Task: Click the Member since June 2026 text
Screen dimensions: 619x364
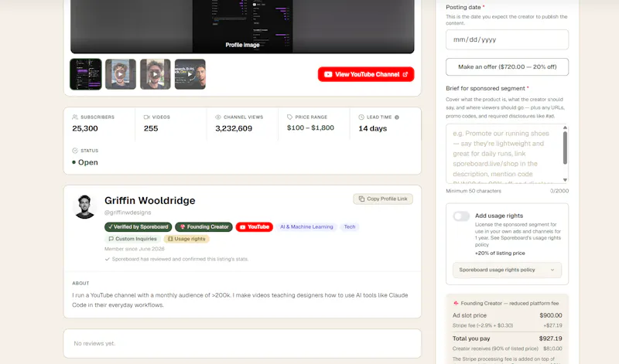Action: 134,249
